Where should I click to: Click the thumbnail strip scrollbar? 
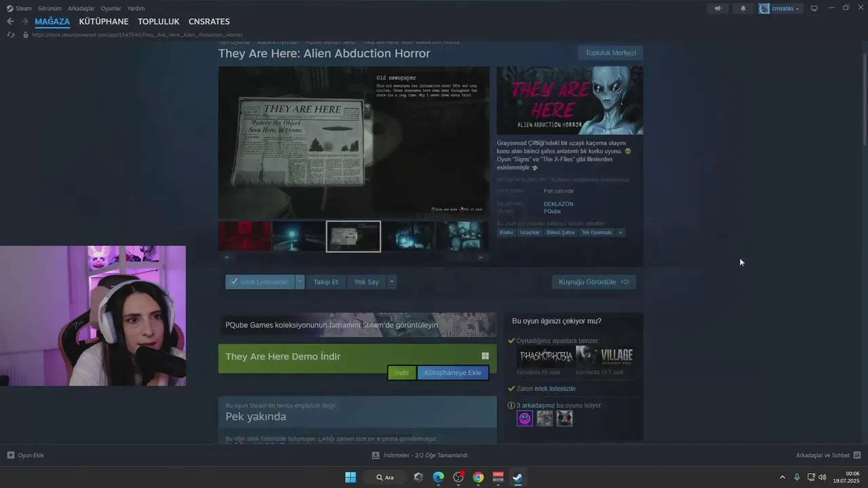click(353, 258)
